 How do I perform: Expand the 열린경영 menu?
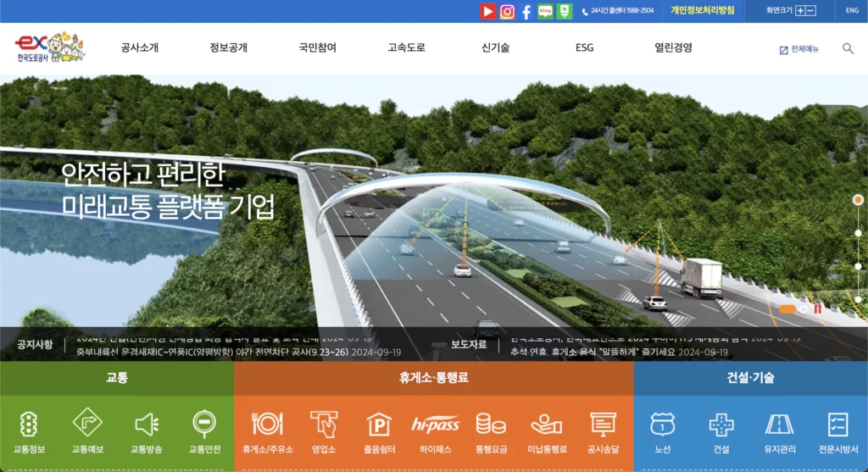(x=673, y=48)
